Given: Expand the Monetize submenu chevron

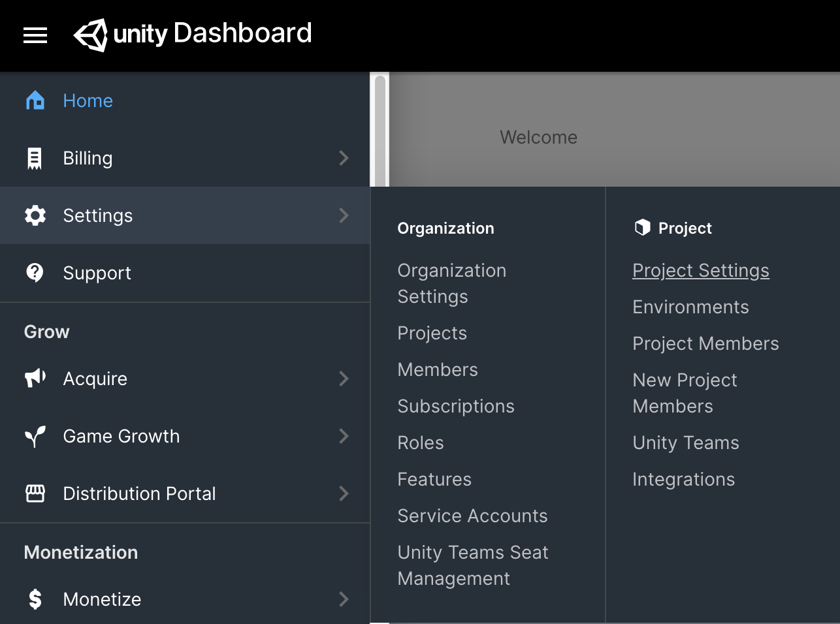Looking at the screenshot, I should point(344,599).
